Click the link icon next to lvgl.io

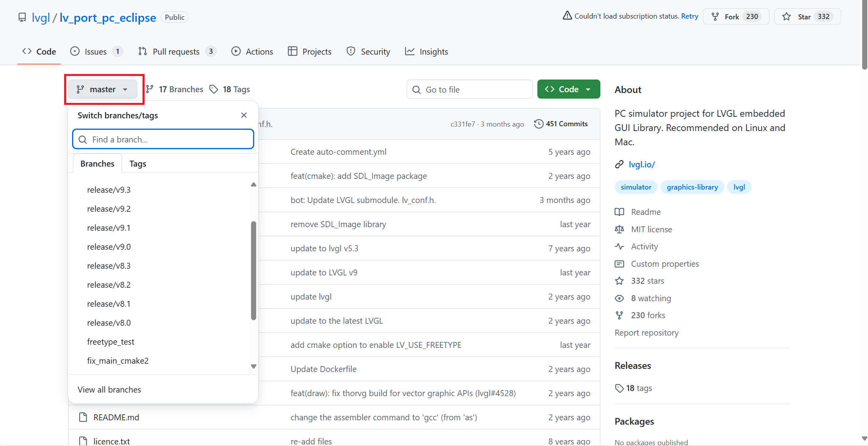point(619,165)
